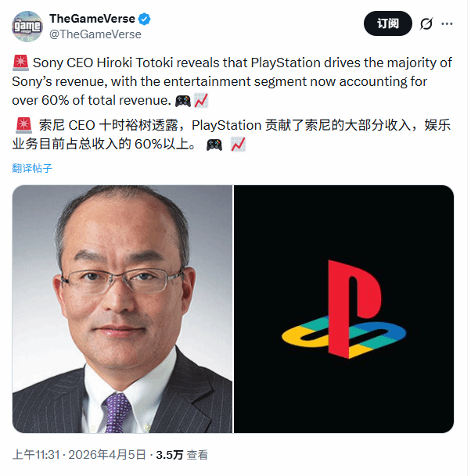
Task: Click the controller emoji after 60%以上。
Action: pos(214,145)
